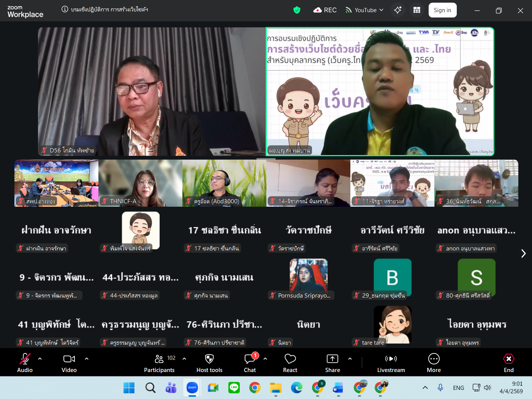This screenshot has width=532, height=399.
Task: Switch layout using the grid view button
Action: [x=417, y=10]
